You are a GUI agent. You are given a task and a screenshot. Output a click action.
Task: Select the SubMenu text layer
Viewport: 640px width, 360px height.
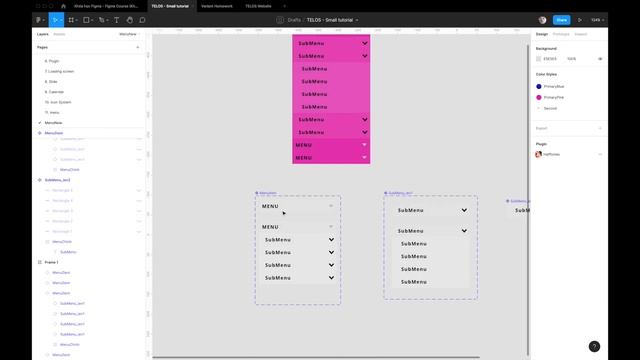[68, 252]
